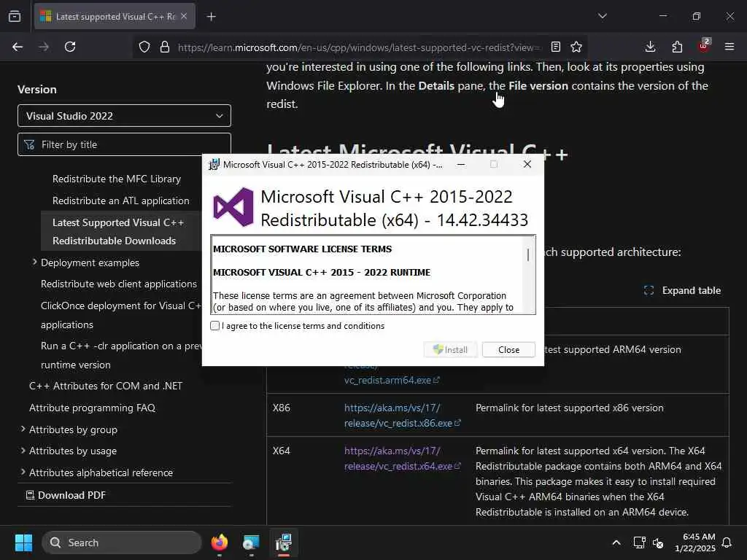Open the vc_redist.x64.exe download link
The image size is (747, 560).
402,458
